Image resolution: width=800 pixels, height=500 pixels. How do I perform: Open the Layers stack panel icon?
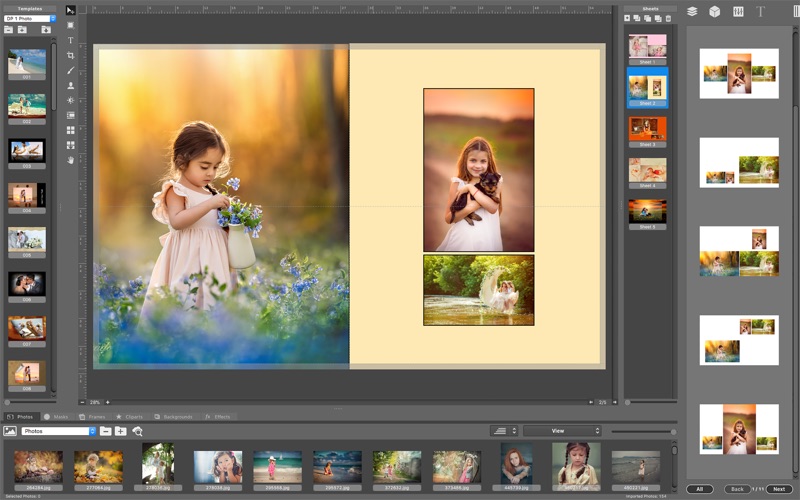tap(692, 11)
